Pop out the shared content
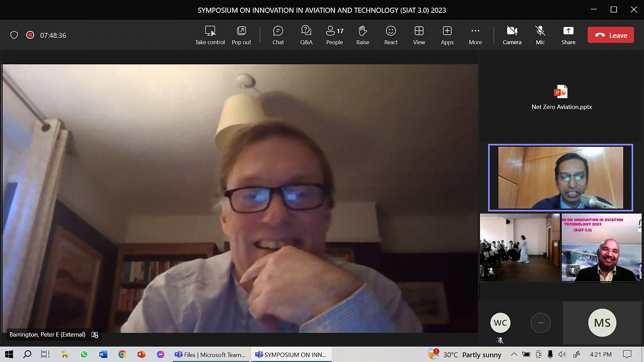Viewport: 644px width, 362px height. pos(241,35)
